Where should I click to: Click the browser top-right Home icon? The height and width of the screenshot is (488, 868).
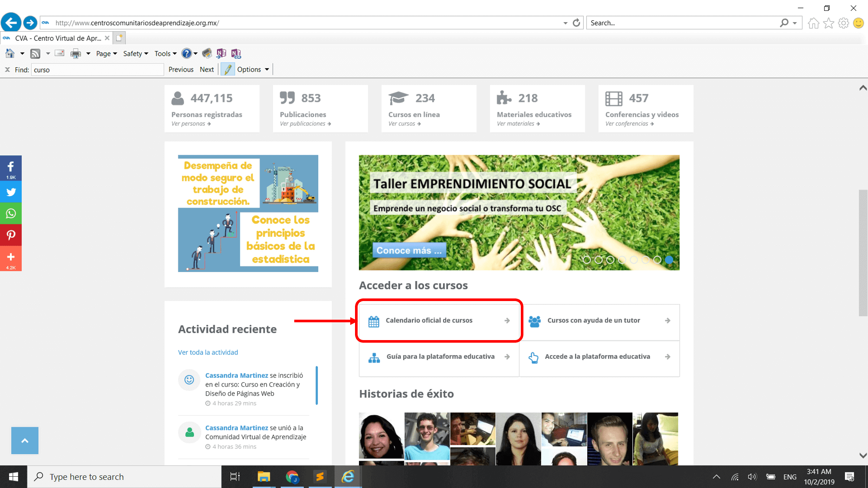814,23
